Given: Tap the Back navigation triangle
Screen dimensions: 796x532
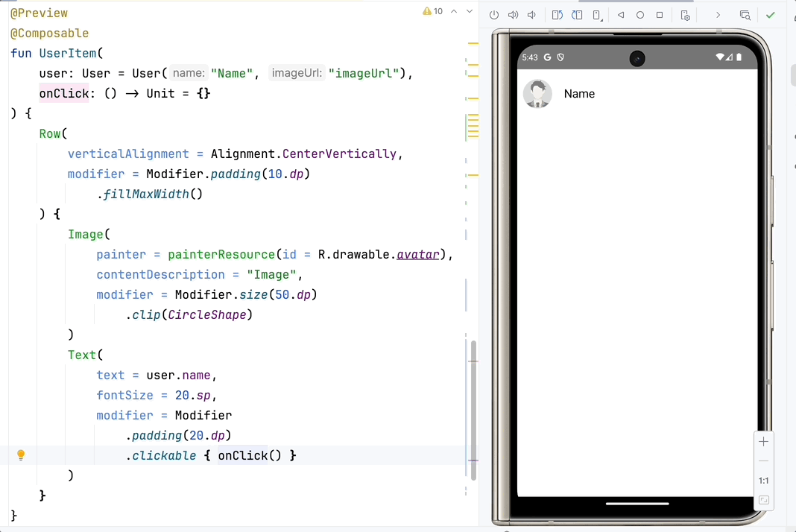Looking at the screenshot, I should pos(621,15).
